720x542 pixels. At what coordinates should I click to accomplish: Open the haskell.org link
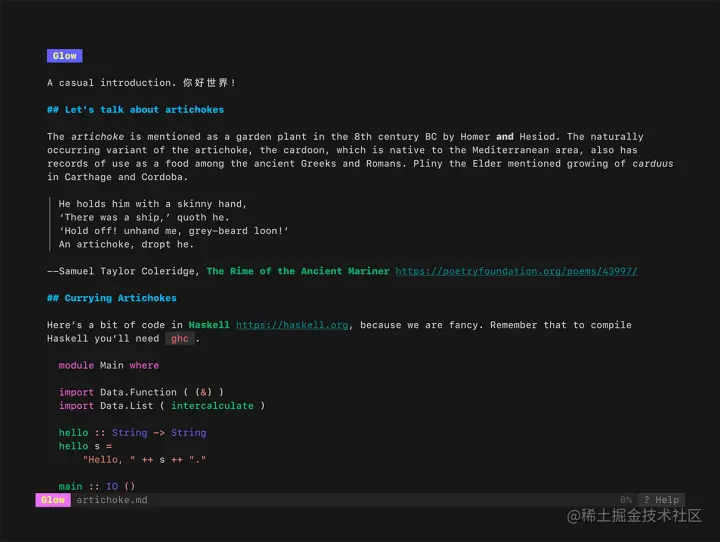(292, 325)
